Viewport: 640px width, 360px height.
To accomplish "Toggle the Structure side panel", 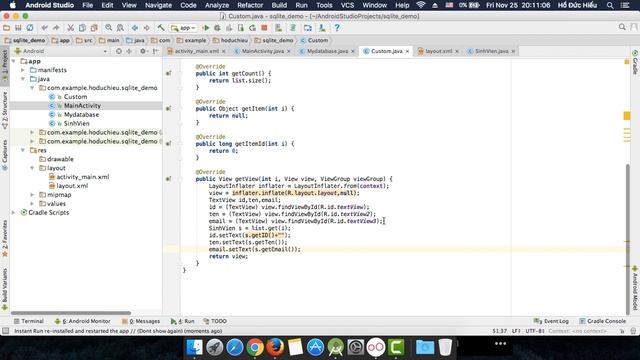I will click(x=5, y=110).
